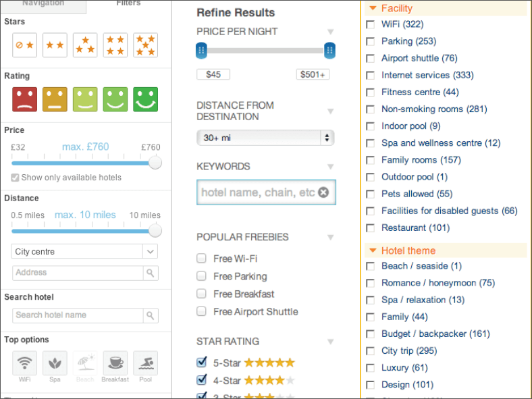The height and width of the screenshot is (399, 532).
Task: Tick Show only available hotels
Action: [16, 178]
